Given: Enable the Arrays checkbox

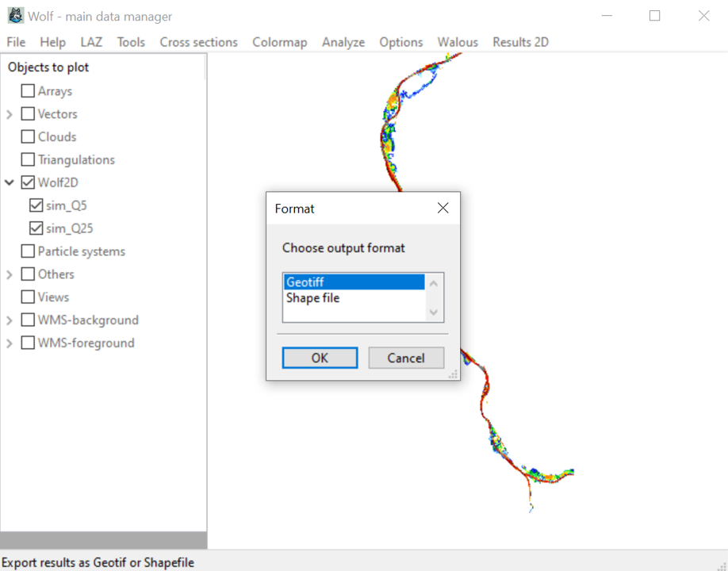Looking at the screenshot, I should pos(28,91).
